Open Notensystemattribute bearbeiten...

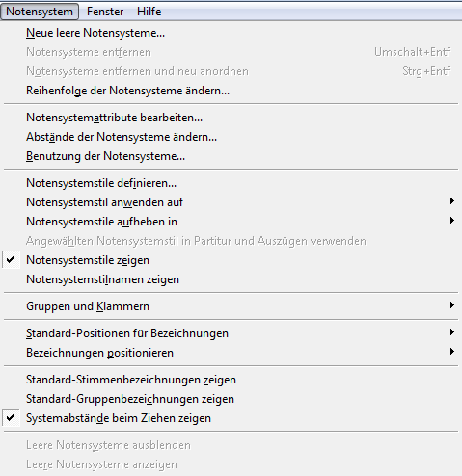[x=231, y=118]
